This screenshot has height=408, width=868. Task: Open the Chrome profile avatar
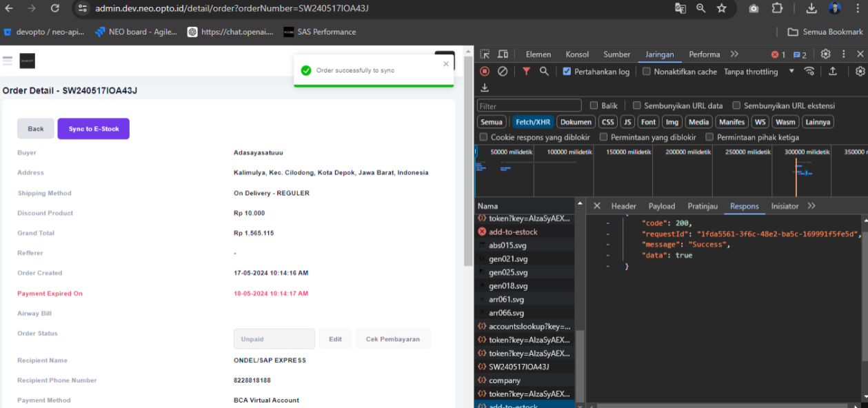(x=834, y=8)
